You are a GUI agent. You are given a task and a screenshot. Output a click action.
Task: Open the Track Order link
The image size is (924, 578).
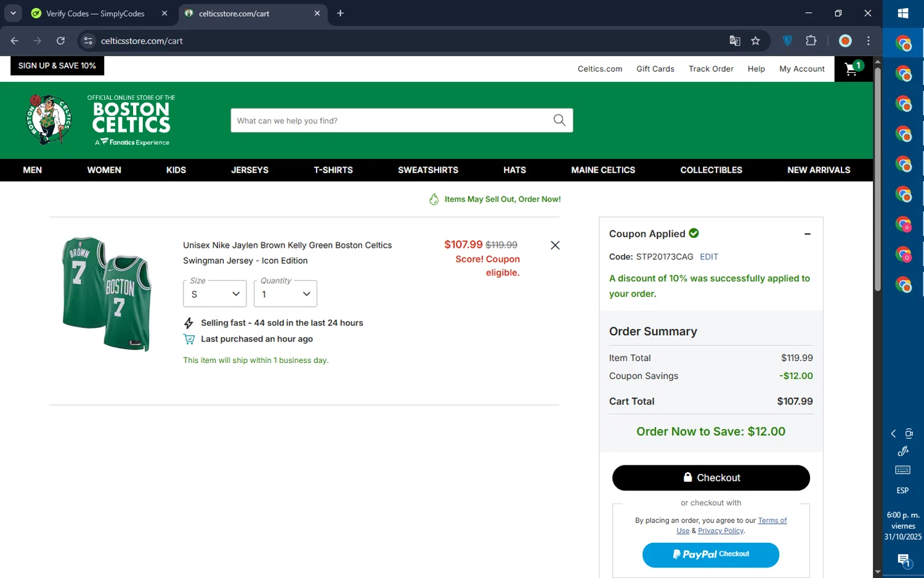(711, 69)
